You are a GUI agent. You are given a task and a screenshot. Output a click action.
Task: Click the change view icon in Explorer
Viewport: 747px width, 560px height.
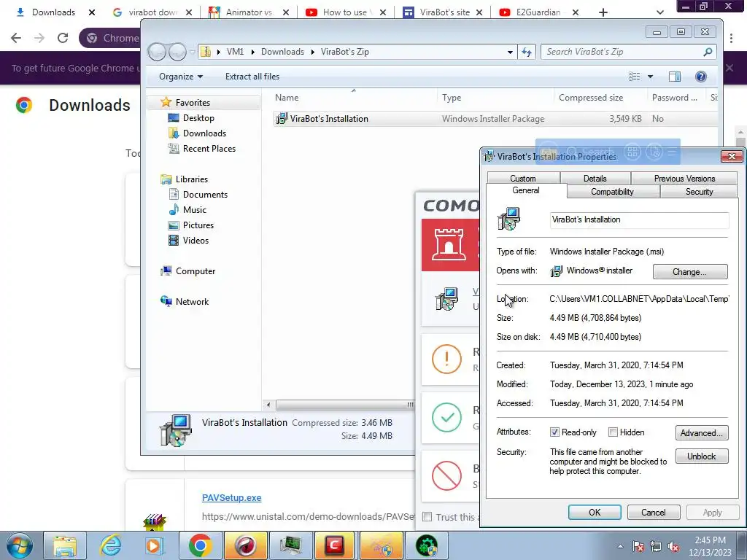(634, 77)
